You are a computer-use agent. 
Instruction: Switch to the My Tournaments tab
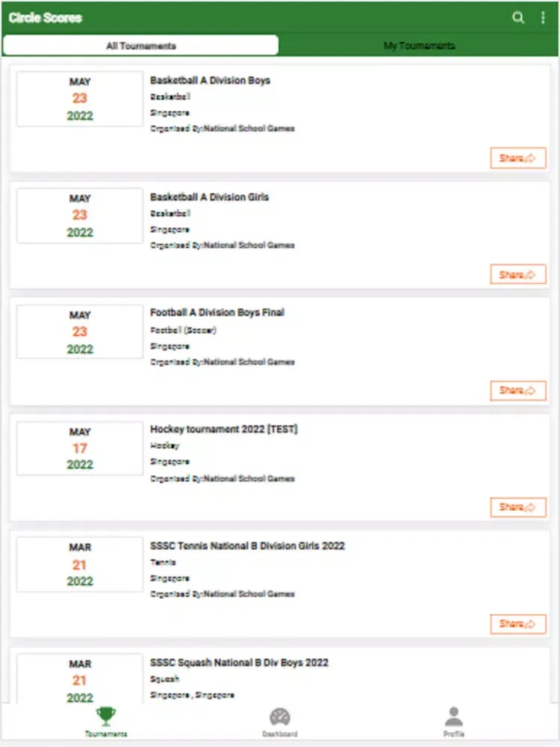419,46
